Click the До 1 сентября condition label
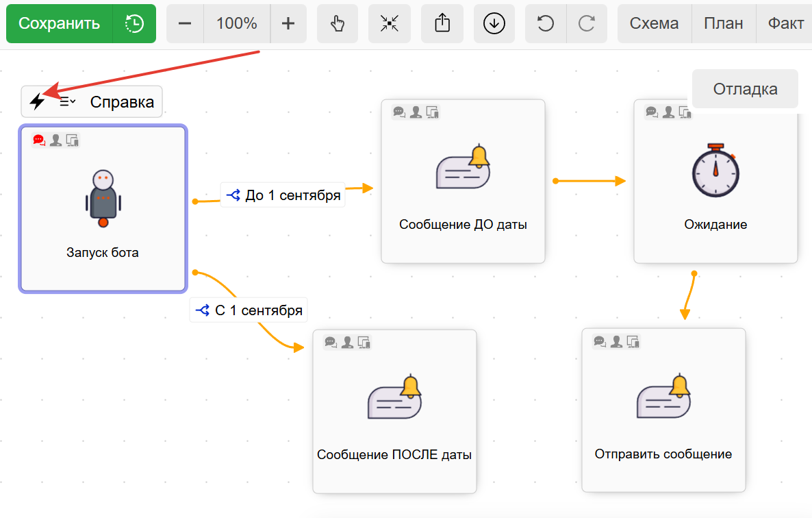The height and width of the screenshot is (518, 812). (x=283, y=195)
